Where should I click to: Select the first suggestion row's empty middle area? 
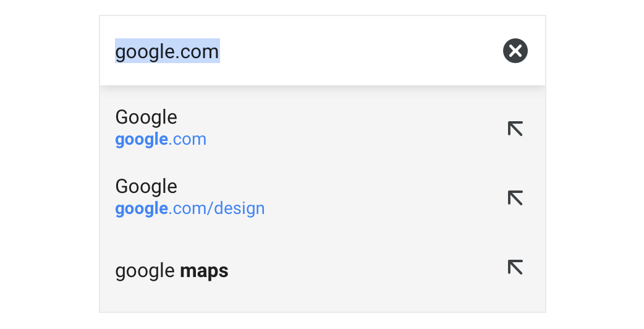(x=354, y=129)
